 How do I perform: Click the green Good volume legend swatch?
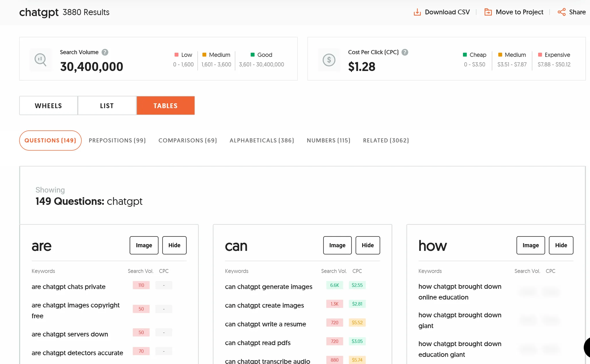[x=253, y=55]
